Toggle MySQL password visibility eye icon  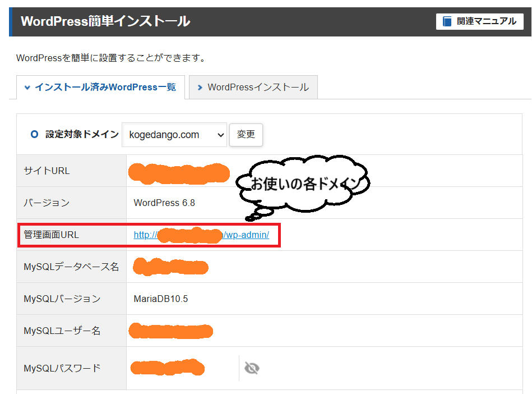click(x=252, y=368)
